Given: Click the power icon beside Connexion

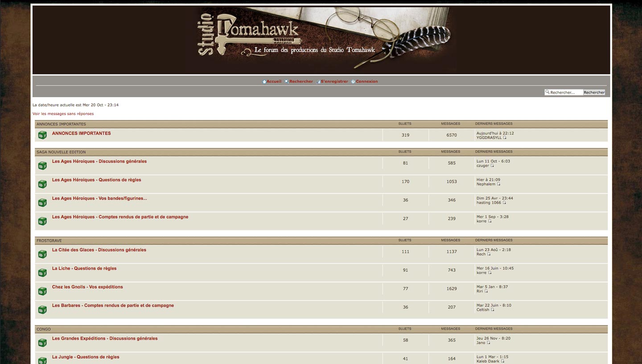Looking at the screenshot, I should (x=353, y=82).
